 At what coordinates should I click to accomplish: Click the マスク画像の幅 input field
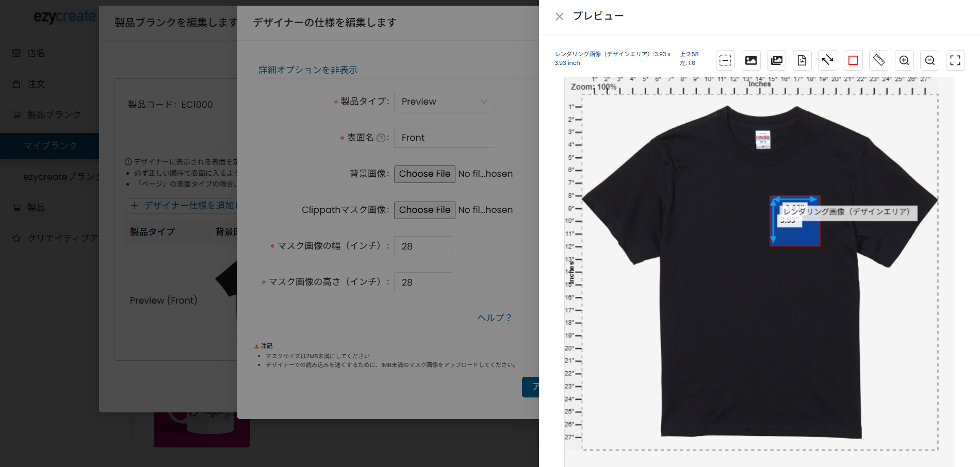423,246
